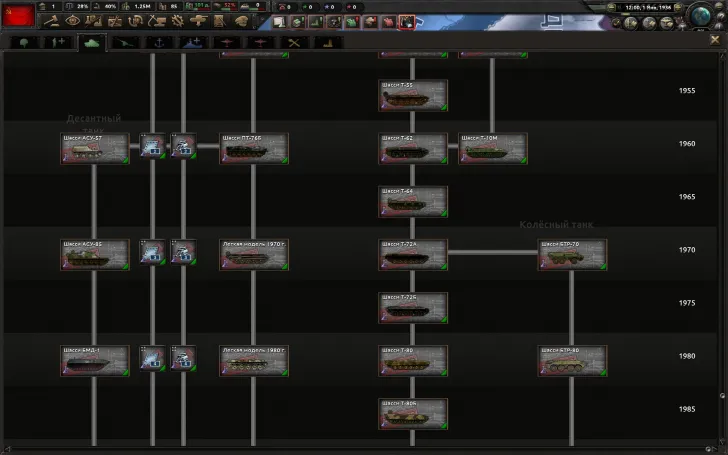The height and width of the screenshot is (455, 728).
Task: Click the red-highlighted alert icon
Action: tap(407, 22)
